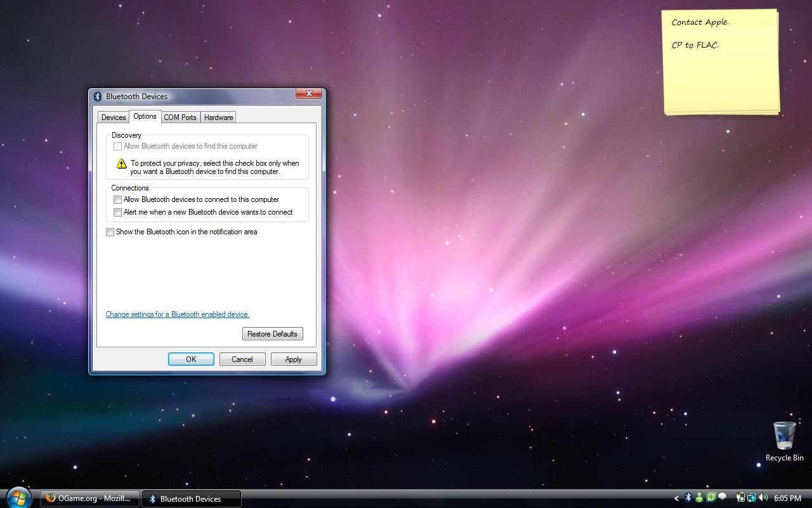Screen dimensions: 812x508
Task: Enable Allow Bluetooth devices to connect to this computer
Action: (117, 199)
